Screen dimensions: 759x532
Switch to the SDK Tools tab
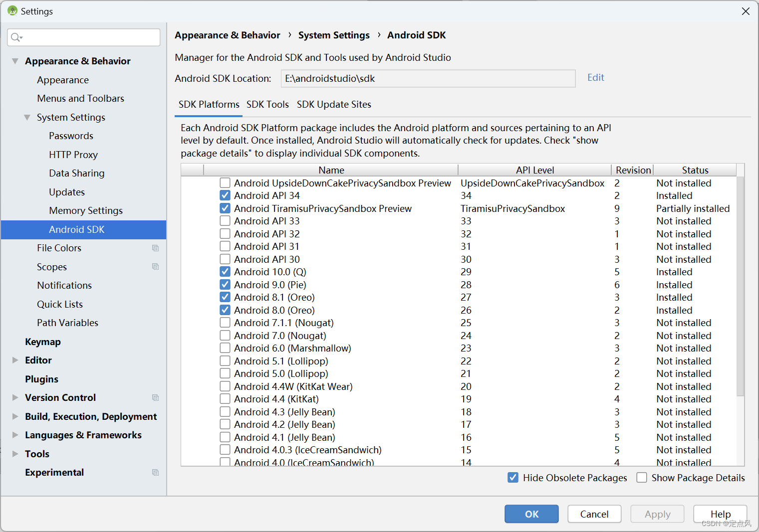click(267, 105)
